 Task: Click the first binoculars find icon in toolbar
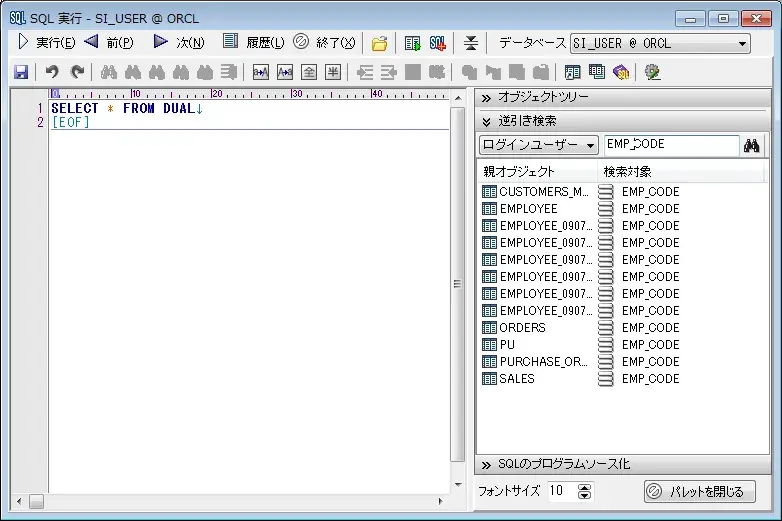pyautogui.click(x=108, y=72)
